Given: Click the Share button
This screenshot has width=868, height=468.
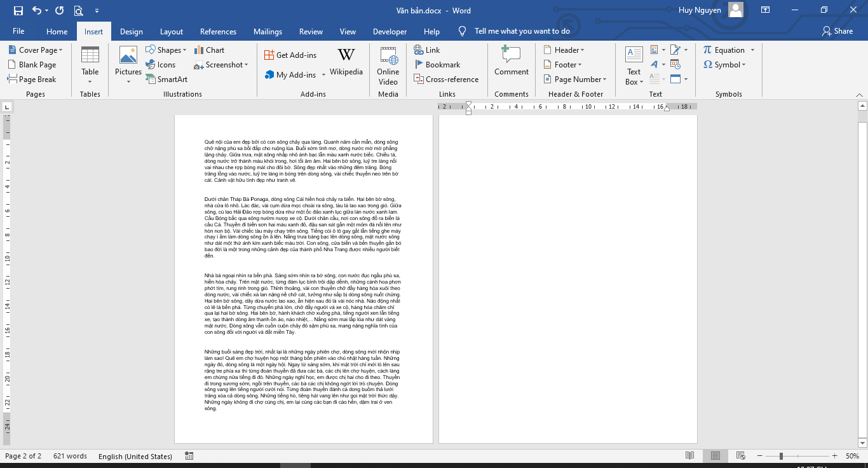Looking at the screenshot, I should [x=837, y=31].
